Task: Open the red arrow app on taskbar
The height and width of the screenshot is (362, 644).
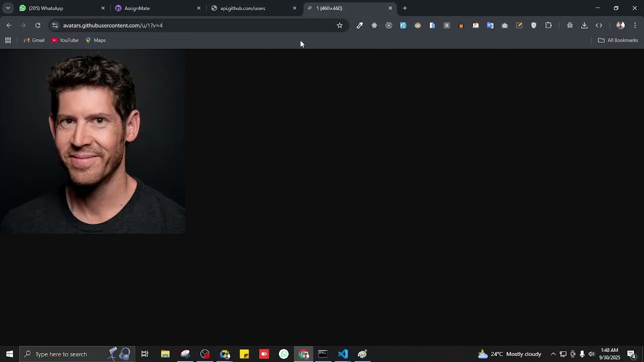Action: [264, 354]
